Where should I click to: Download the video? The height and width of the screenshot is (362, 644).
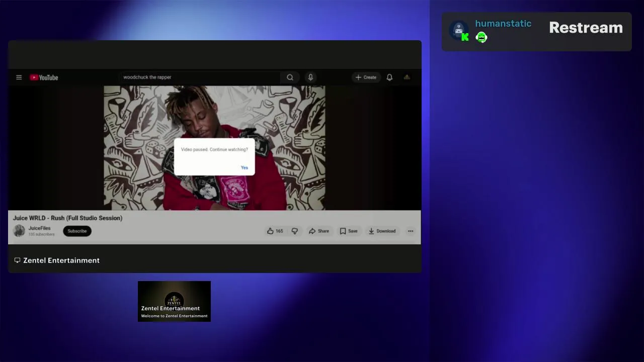(382, 231)
